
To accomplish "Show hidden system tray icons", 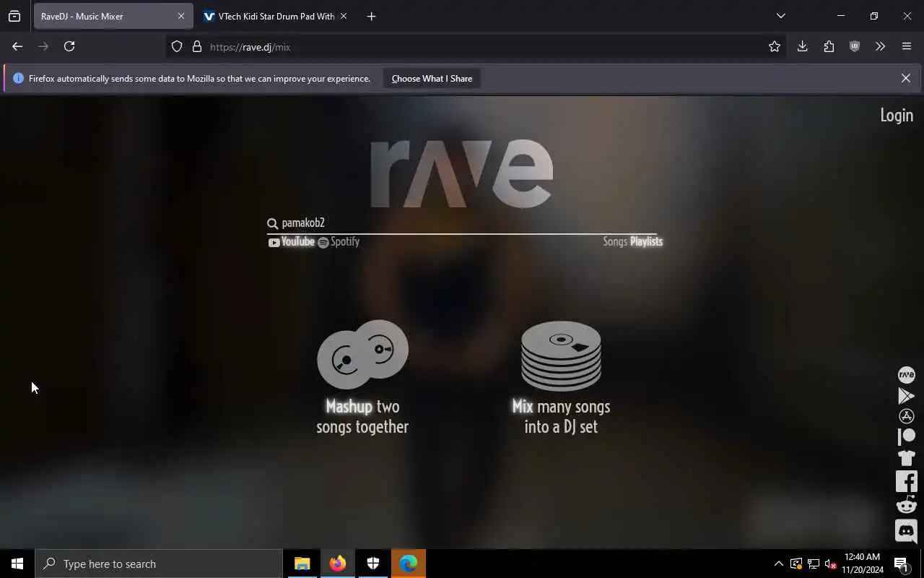I will pos(778,564).
